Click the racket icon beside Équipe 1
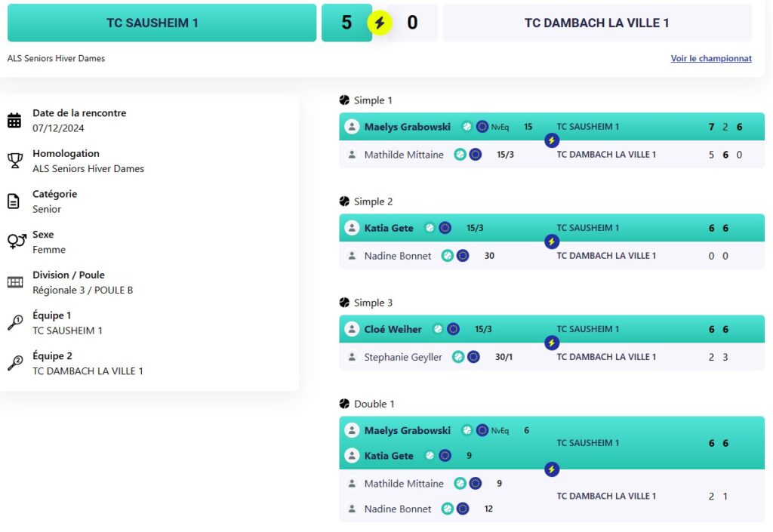Image resolution: width=773 pixels, height=532 pixels. click(x=15, y=323)
